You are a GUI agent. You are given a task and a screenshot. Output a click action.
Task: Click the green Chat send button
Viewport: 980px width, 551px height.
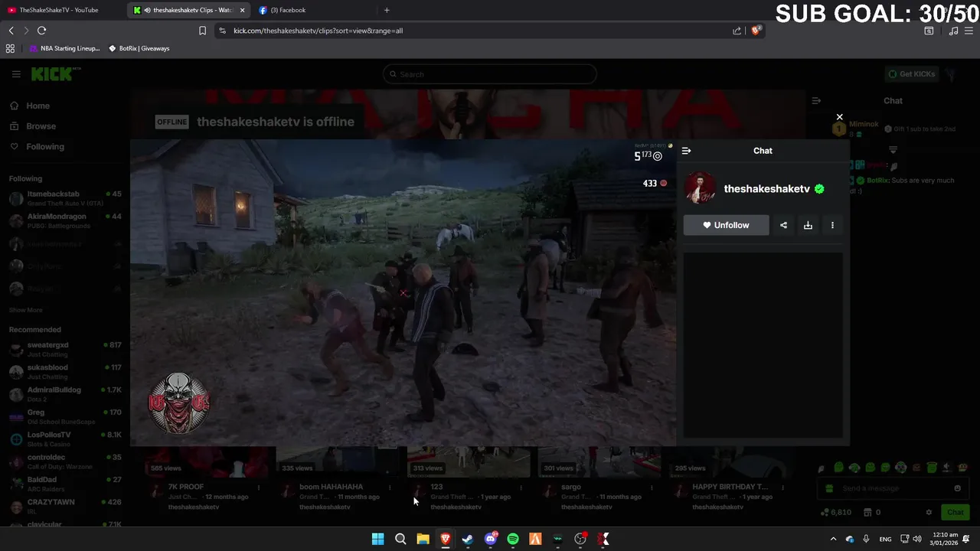[x=955, y=512]
